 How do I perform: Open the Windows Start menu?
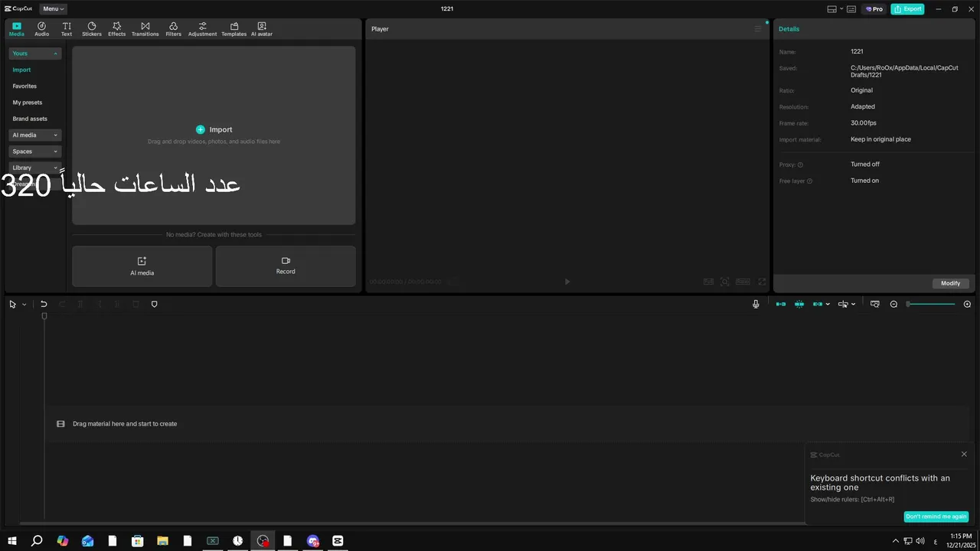[12, 541]
